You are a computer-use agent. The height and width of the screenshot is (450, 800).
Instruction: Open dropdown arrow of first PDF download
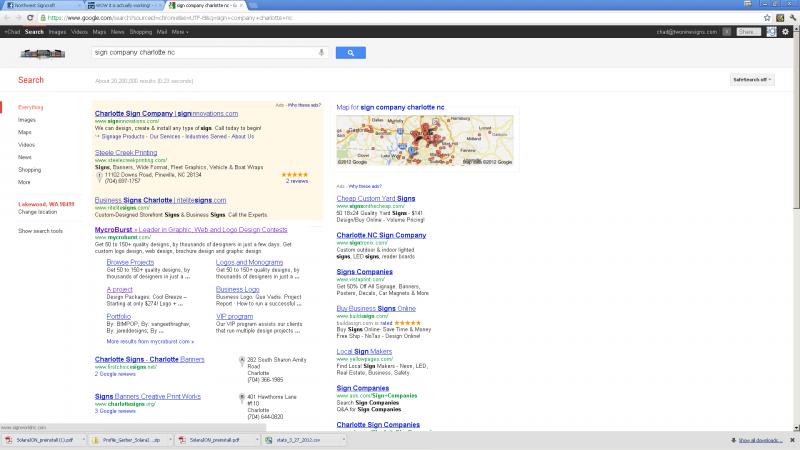tap(84, 440)
